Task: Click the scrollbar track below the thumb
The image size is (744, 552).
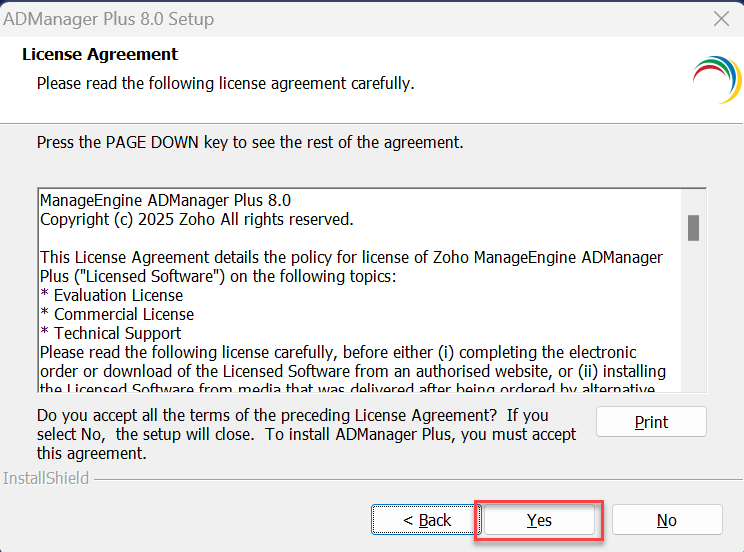Action: tap(693, 320)
